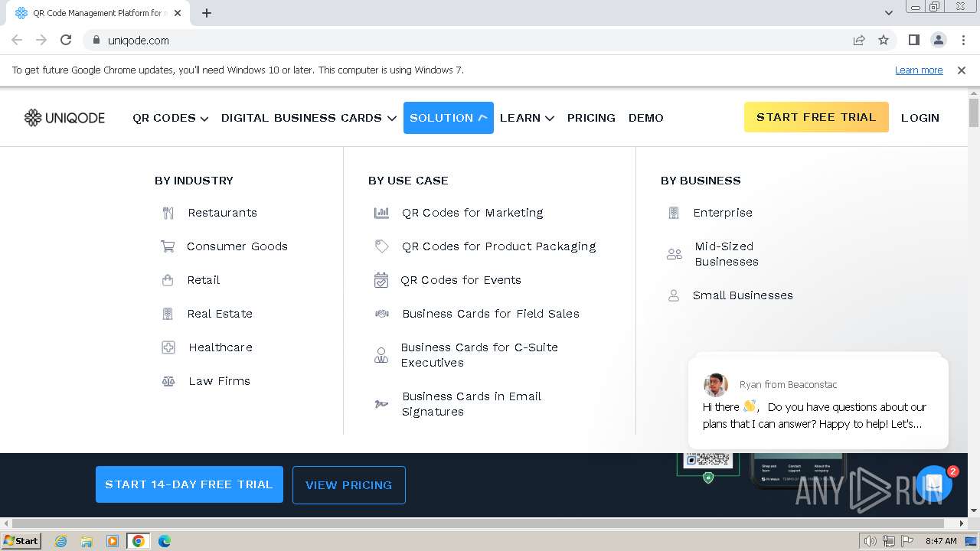Click the QR Codes for Events calendar icon

pyautogui.click(x=381, y=280)
